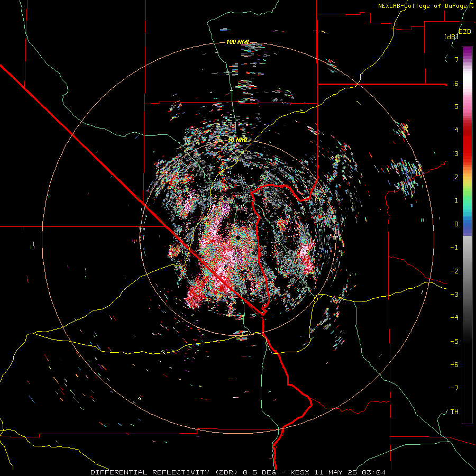Image resolution: width=476 pixels, height=476 pixels.
Task: Pick the "2" scale value label
Action: (456, 177)
